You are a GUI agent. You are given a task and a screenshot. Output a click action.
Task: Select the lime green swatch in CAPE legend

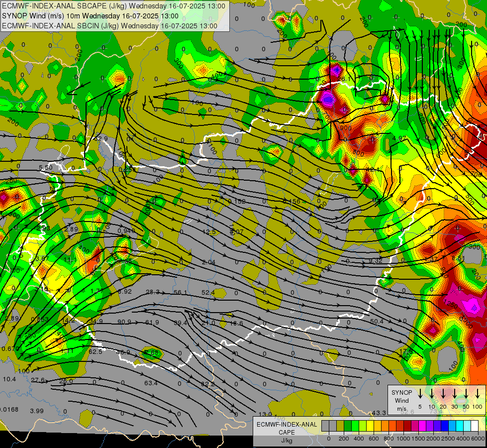[363, 426]
